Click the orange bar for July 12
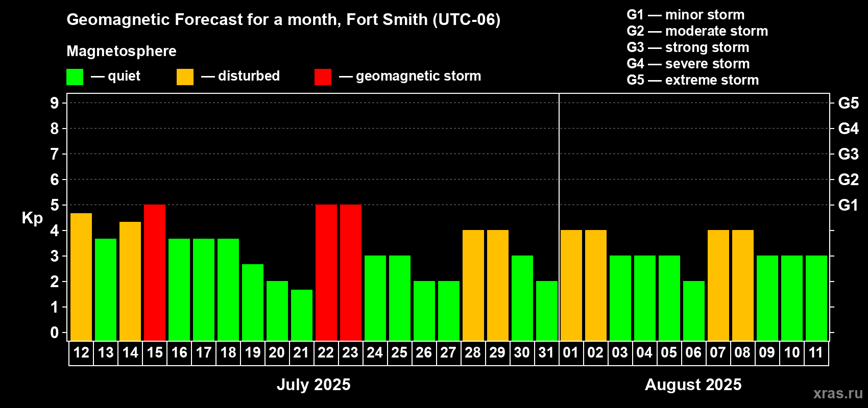Image resolution: width=868 pixels, height=408 pixels. (x=81, y=277)
